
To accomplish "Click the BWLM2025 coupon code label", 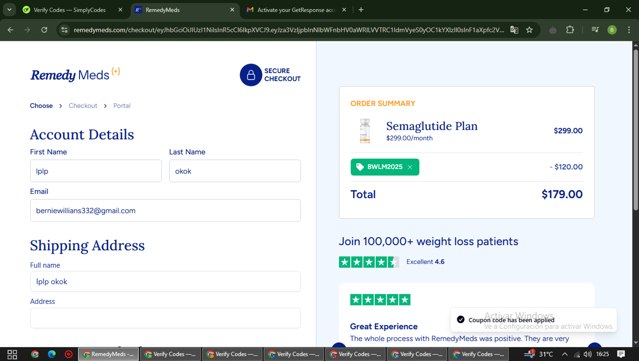I will [385, 167].
